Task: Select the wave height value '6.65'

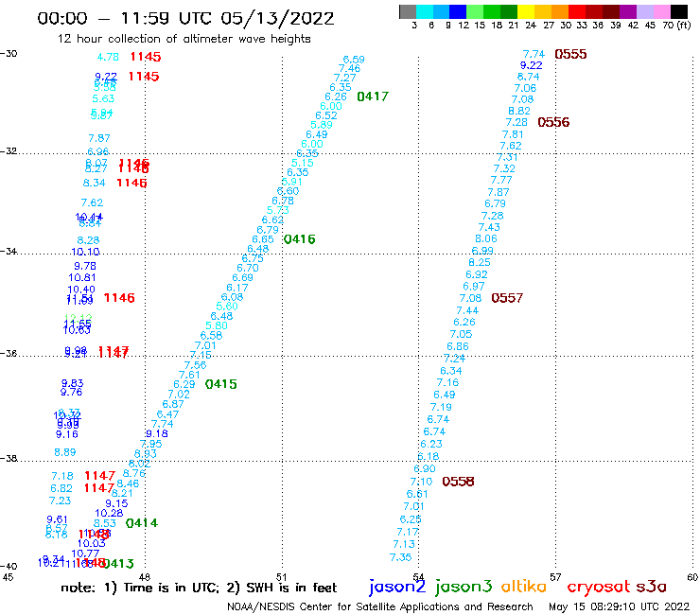Action: click(x=263, y=239)
